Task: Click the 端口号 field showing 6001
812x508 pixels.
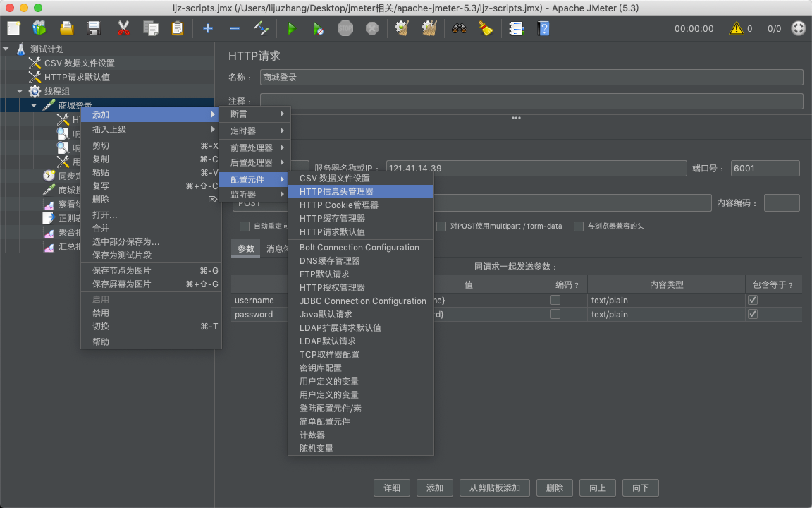Action: [x=765, y=169]
